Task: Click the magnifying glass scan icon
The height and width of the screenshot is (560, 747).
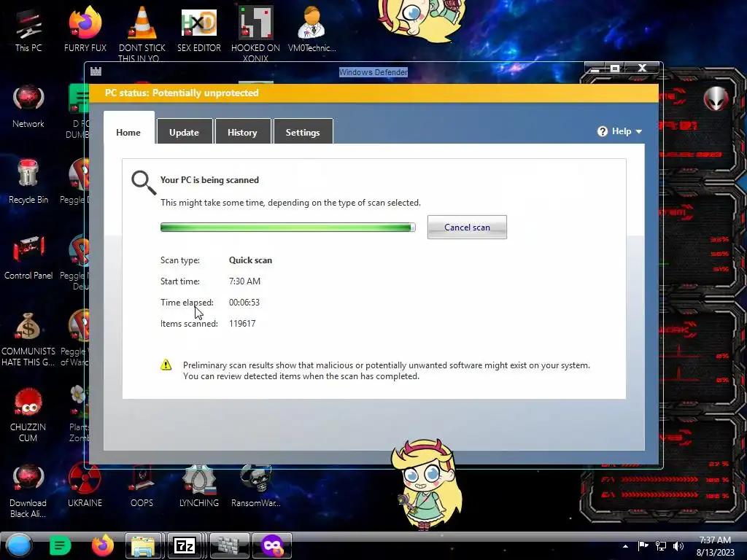Action: click(144, 183)
